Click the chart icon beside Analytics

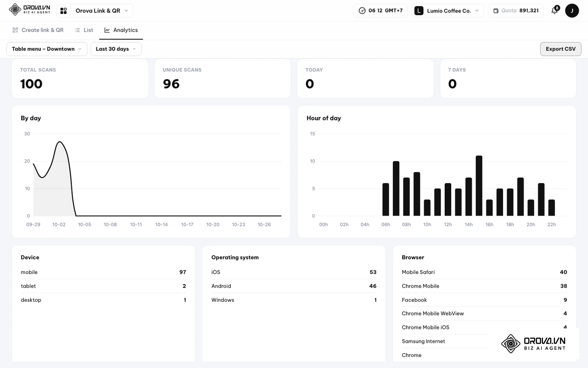(x=107, y=30)
